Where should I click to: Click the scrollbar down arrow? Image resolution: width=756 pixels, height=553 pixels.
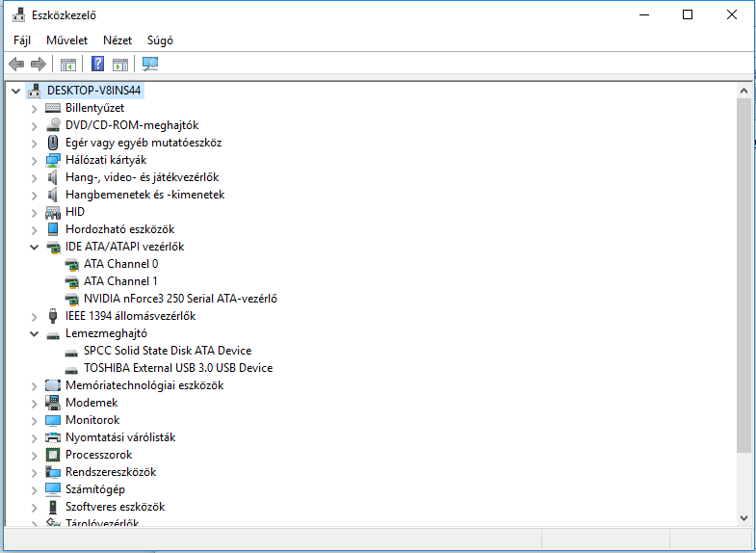pos(743,518)
